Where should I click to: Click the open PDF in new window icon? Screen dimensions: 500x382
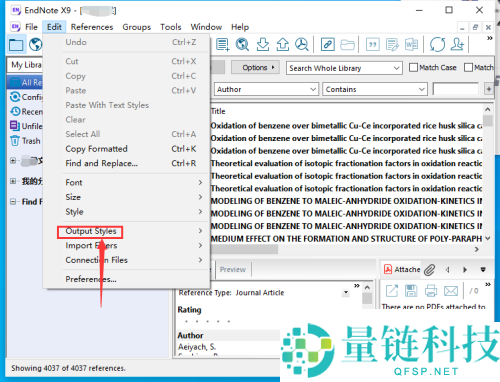pos(392,291)
